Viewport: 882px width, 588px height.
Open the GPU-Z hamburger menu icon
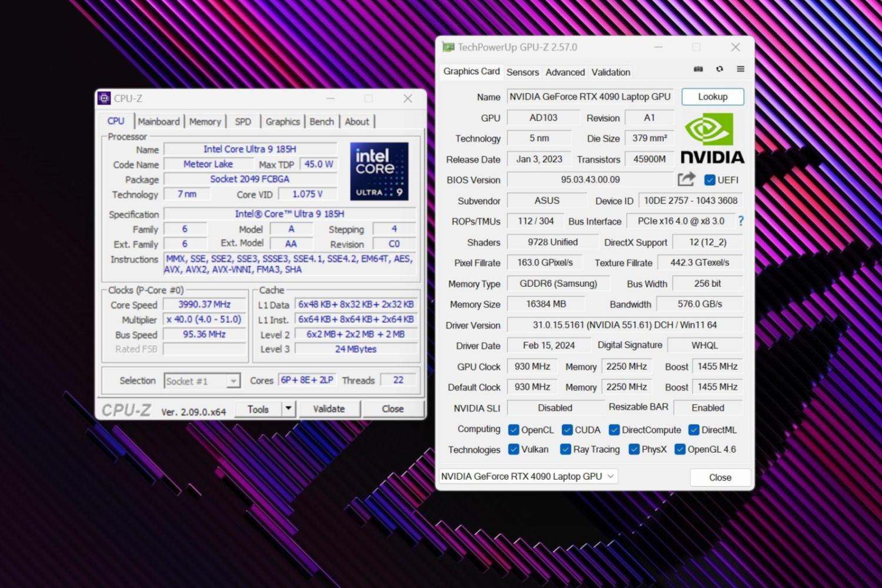[740, 69]
